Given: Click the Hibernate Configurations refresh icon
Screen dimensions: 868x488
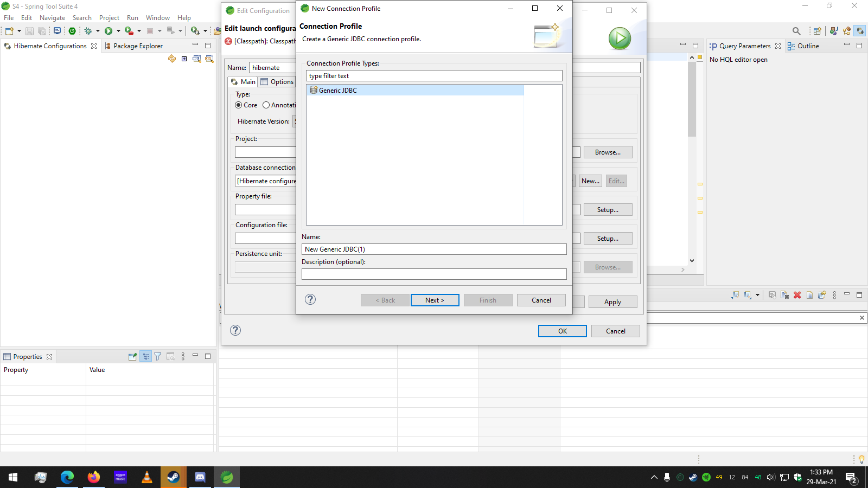Looking at the screenshot, I should coord(172,59).
